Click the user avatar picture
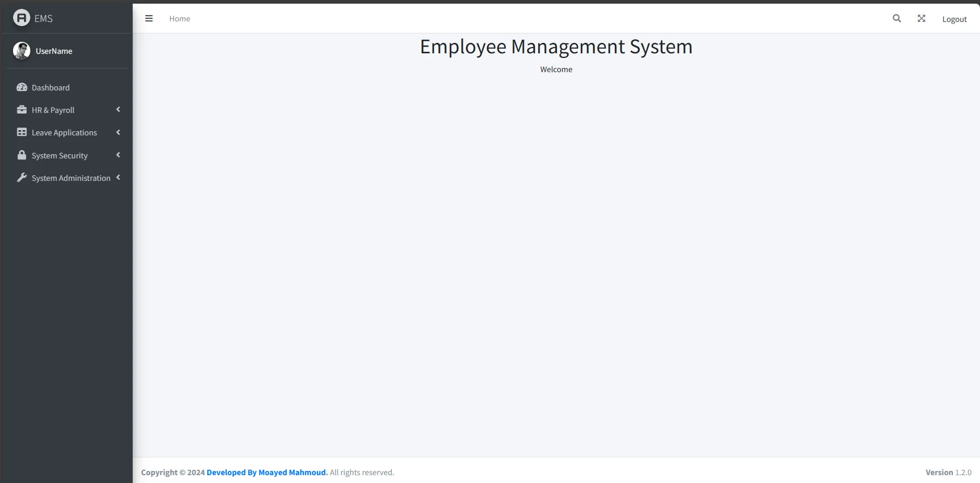This screenshot has width=980, height=483. (x=21, y=51)
